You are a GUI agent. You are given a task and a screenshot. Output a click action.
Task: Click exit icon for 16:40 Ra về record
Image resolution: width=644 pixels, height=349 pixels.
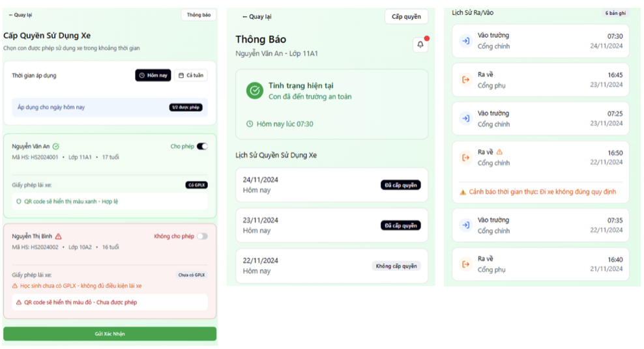[465, 264]
